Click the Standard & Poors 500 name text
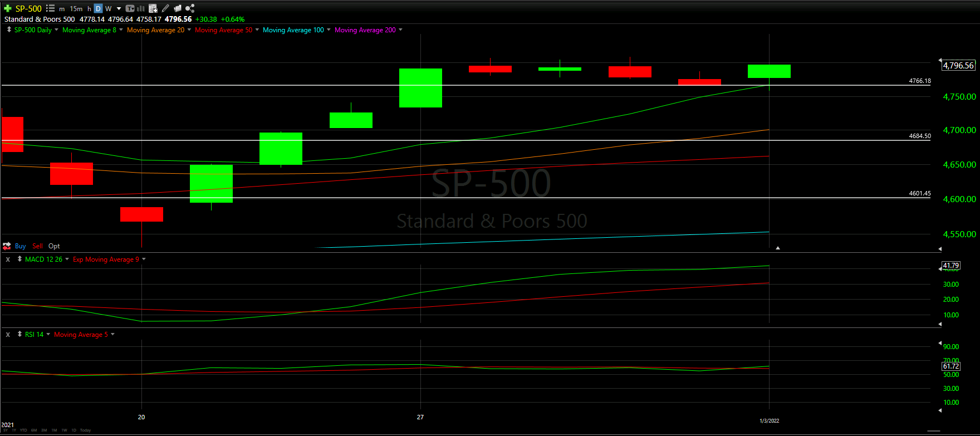The image size is (980, 436). point(40,19)
